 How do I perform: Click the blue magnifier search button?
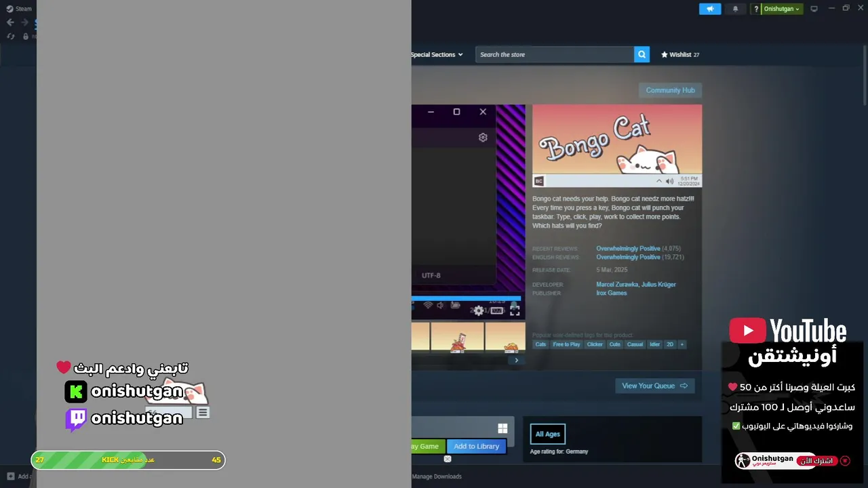pyautogui.click(x=642, y=54)
